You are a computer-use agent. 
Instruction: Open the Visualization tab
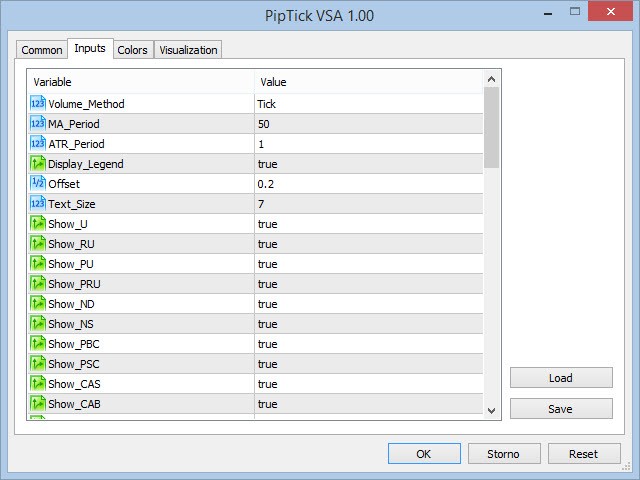188,50
